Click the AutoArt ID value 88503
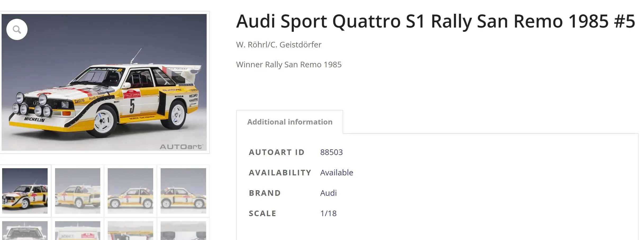 [x=331, y=152]
